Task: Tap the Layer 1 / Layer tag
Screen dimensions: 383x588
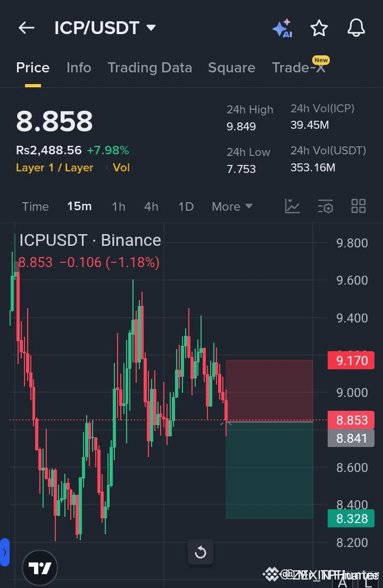Action: pyautogui.click(x=54, y=168)
